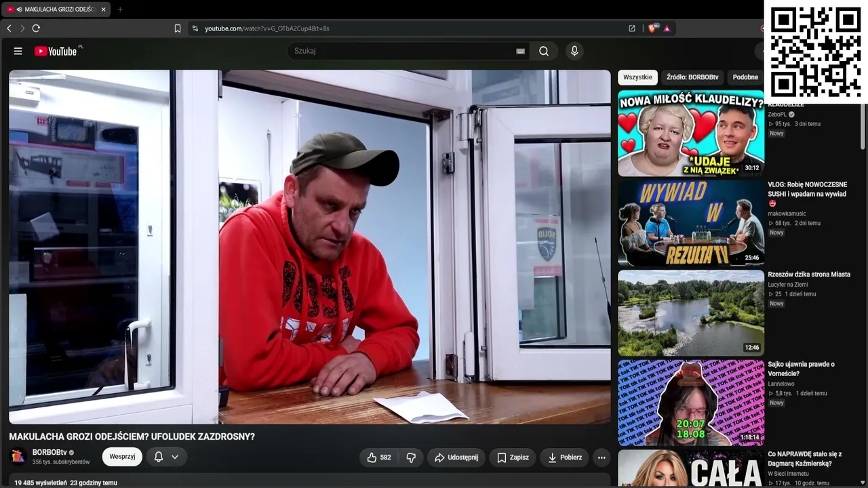Close the MAKULACHA GROZI browser tab

(x=103, y=9)
